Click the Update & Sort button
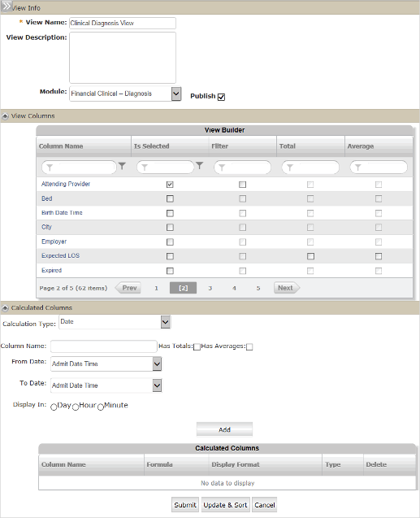This screenshot has height=518, width=420. [225, 505]
